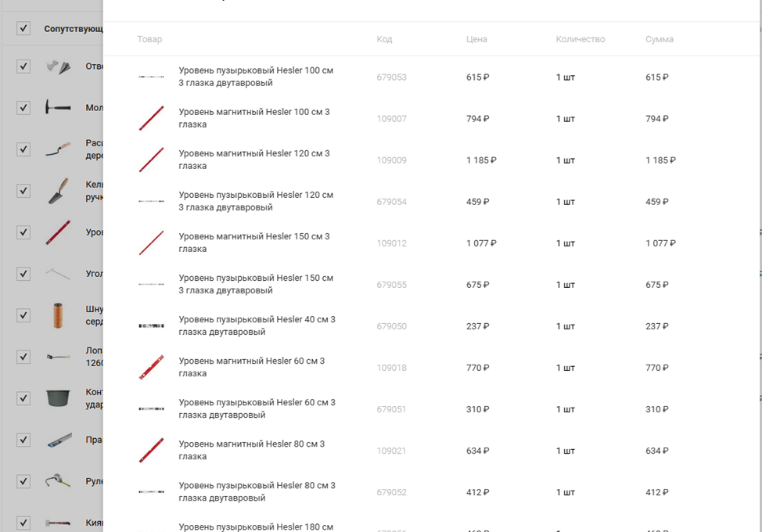Image resolution: width=762 pixels, height=532 pixels.
Task: Click the "Цена" column header
Action: click(476, 39)
